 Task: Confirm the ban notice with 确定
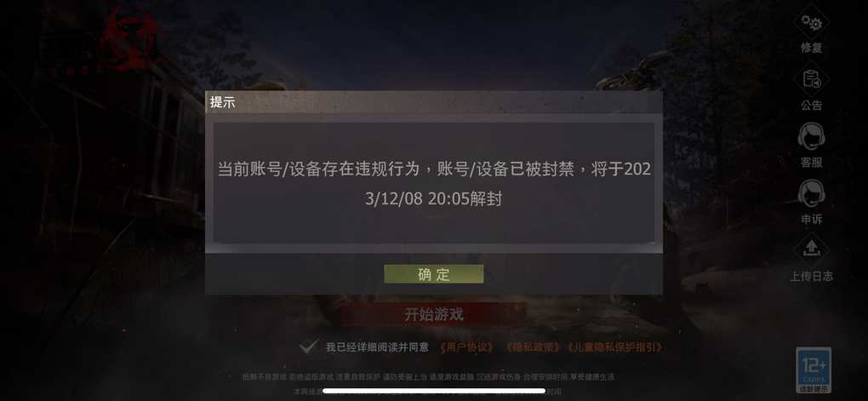tap(433, 273)
